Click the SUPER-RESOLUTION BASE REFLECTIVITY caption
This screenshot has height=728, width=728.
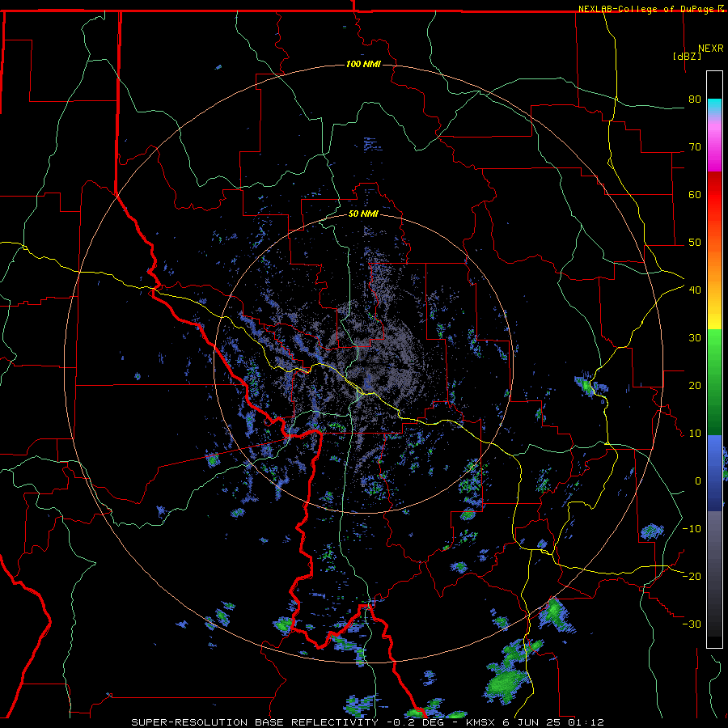point(255,722)
